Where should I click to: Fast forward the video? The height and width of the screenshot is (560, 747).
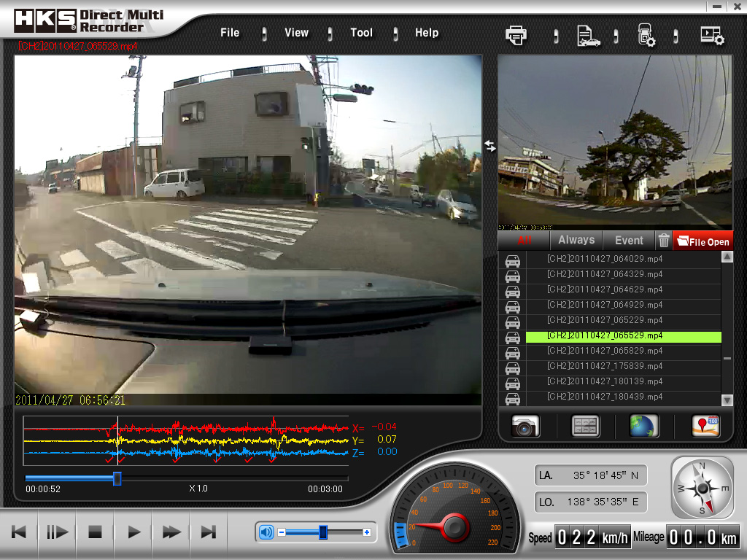(171, 532)
